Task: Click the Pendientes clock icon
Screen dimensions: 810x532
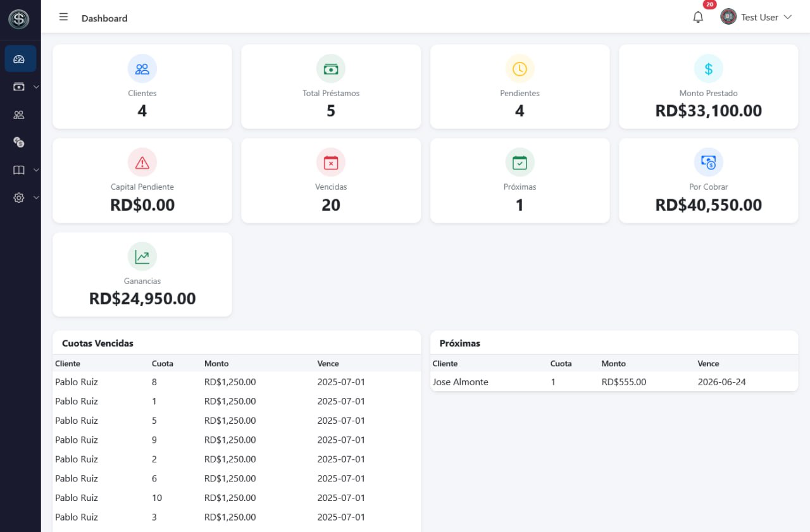Action: tap(520, 69)
